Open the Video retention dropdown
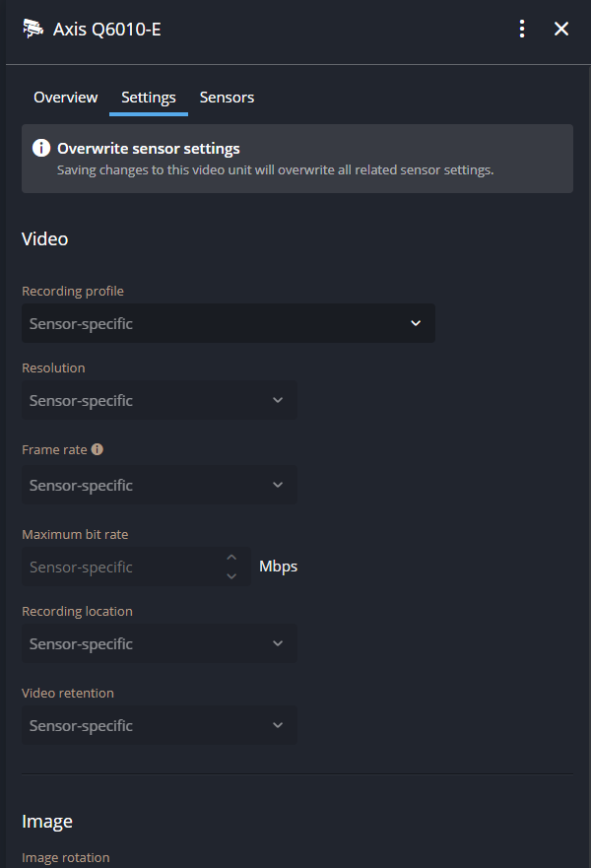Viewport: 591px width, 868px height. pyautogui.click(x=158, y=725)
